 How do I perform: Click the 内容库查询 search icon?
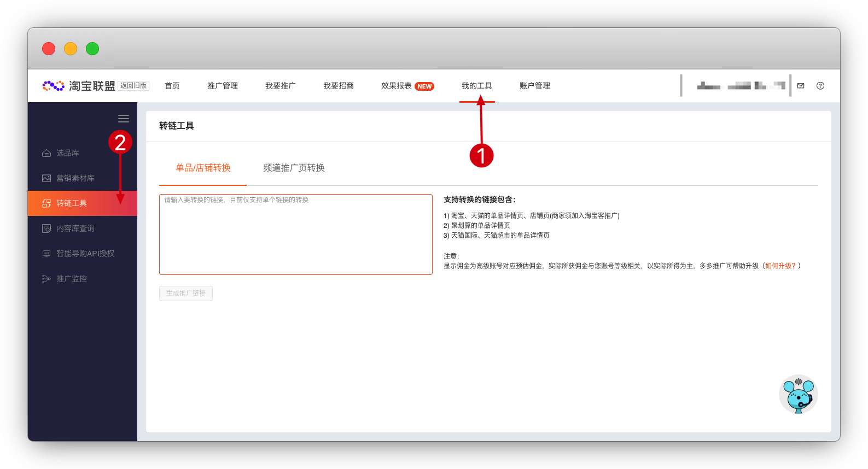(x=46, y=228)
